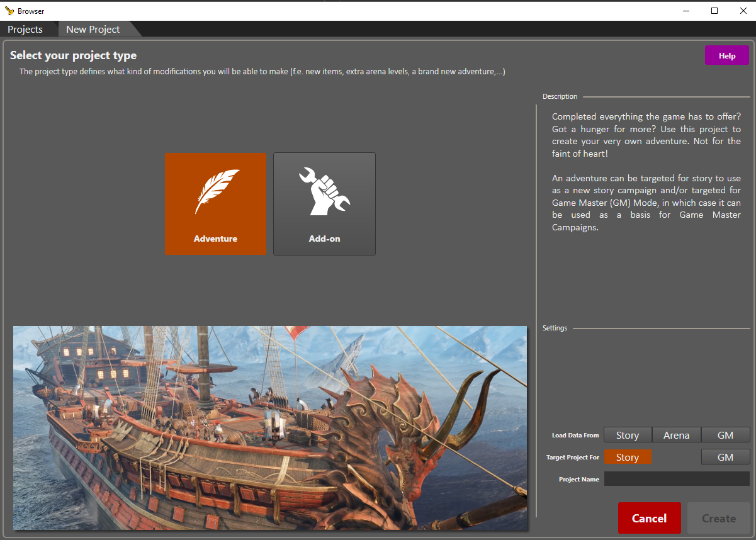
Task: Choose Arena under Load Data From
Action: click(x=676, y=435)
